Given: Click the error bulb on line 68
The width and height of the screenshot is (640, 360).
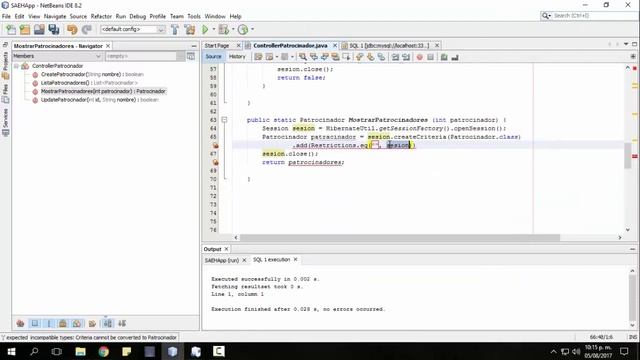Looking at the screenshot, I should [x=215, y=162].
